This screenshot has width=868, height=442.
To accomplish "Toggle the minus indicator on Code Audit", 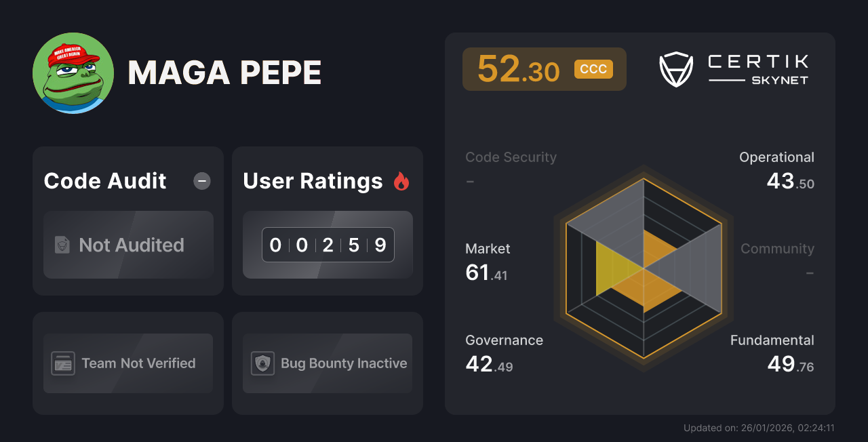I will tap(201, 180).
